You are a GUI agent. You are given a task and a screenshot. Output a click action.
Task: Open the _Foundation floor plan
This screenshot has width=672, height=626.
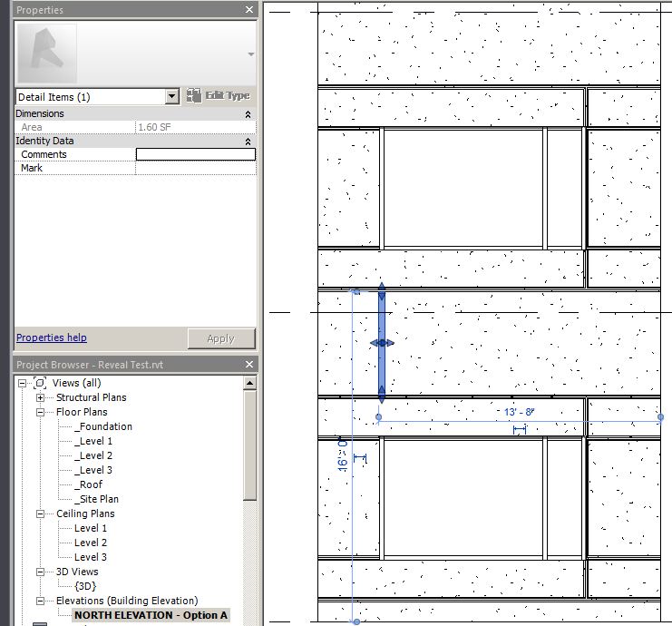coord(103,426)
